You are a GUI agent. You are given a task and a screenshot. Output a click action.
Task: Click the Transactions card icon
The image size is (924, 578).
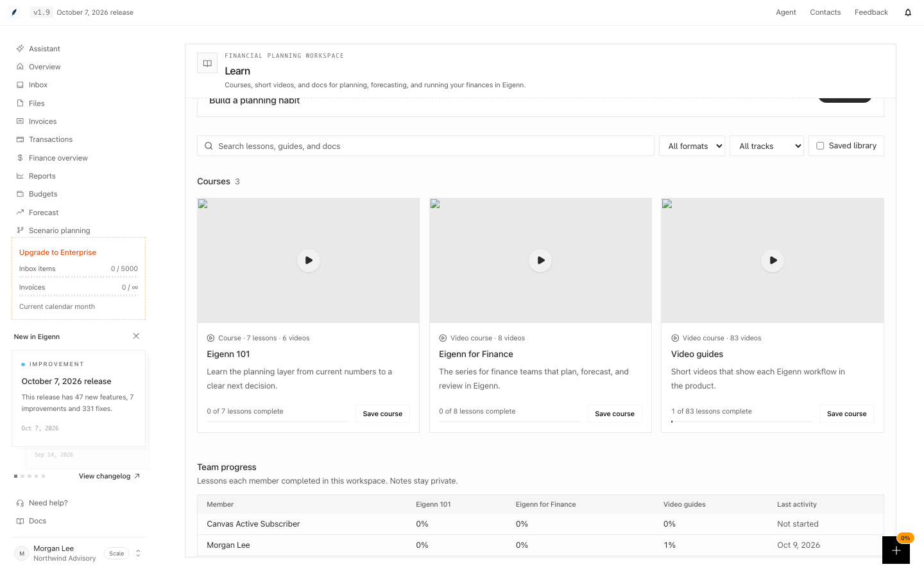(x=20, y=139)
